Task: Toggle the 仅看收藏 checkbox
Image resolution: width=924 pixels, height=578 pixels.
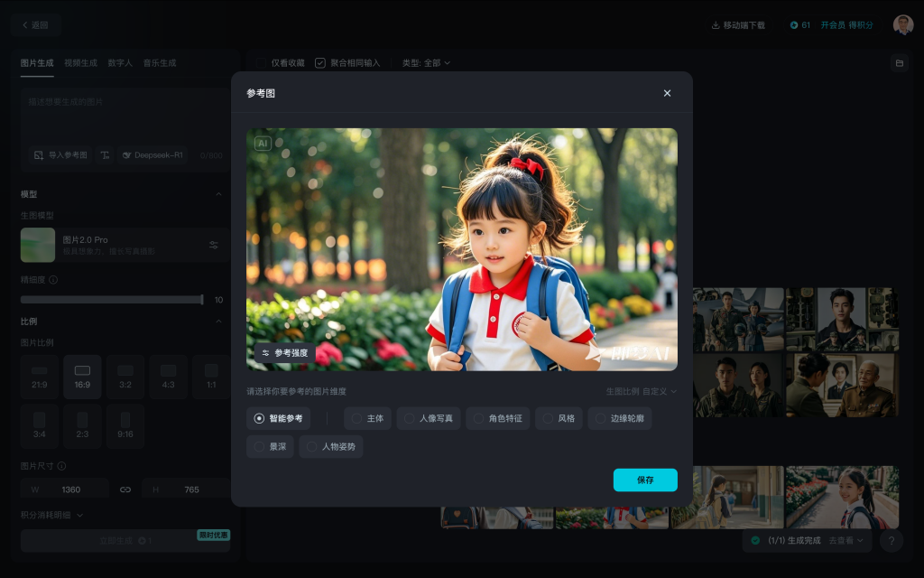Action: (x=261, y=63)
